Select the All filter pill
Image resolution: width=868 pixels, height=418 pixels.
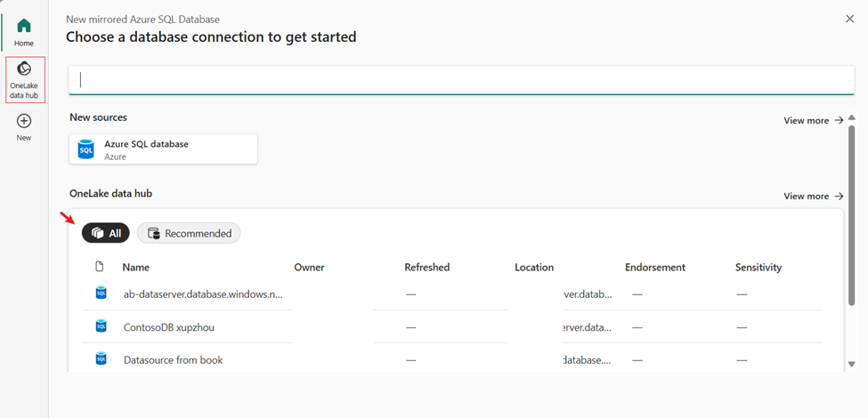point(106,233)
